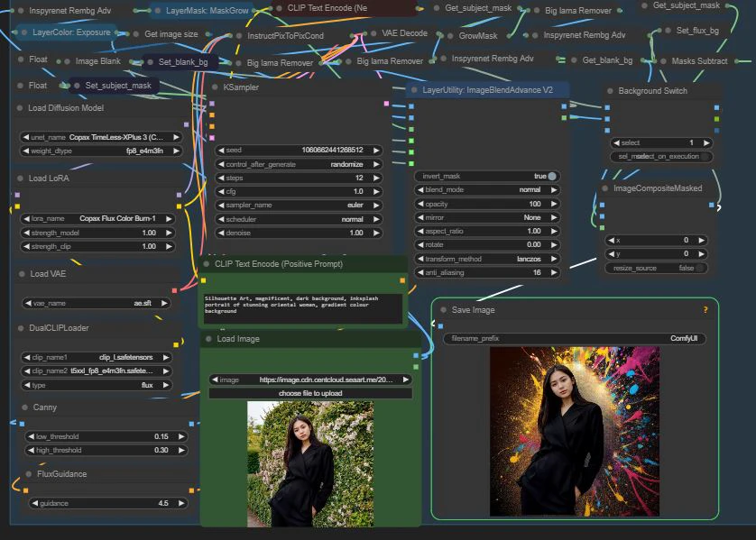Click the right arrow to increase steps

[x=376, y=178]
